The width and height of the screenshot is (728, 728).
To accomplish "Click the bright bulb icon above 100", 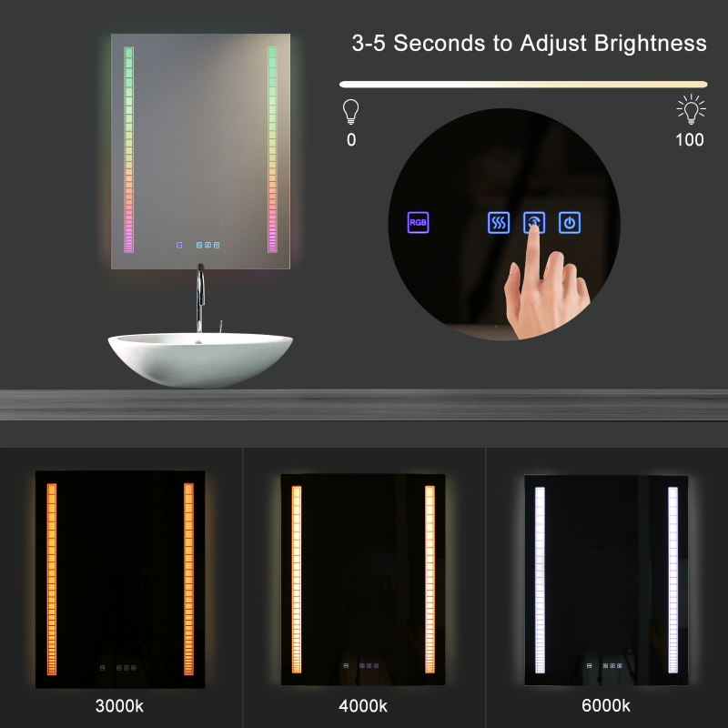I will (x=691, y=109).
